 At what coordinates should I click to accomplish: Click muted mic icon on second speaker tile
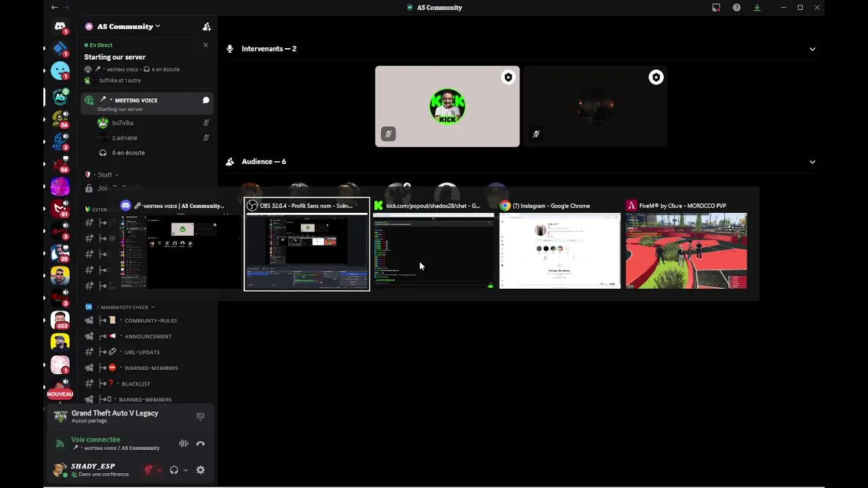536,134
